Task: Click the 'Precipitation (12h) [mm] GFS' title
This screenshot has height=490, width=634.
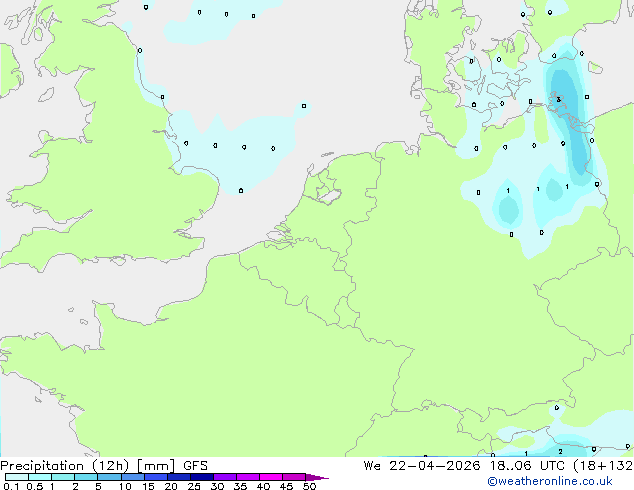Action: click(x=104, y=466)
